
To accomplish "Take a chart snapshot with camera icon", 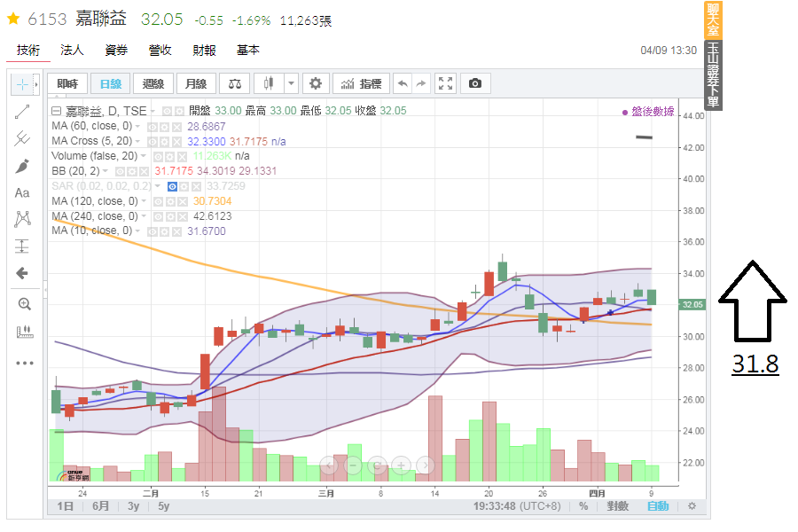I will coord(475,83).
